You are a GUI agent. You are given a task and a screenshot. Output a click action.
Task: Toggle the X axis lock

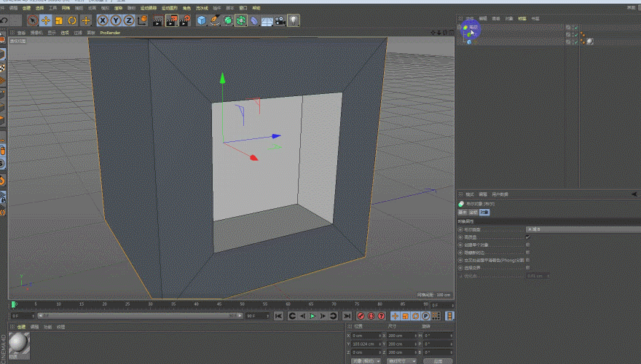click(x=103, y=20)
